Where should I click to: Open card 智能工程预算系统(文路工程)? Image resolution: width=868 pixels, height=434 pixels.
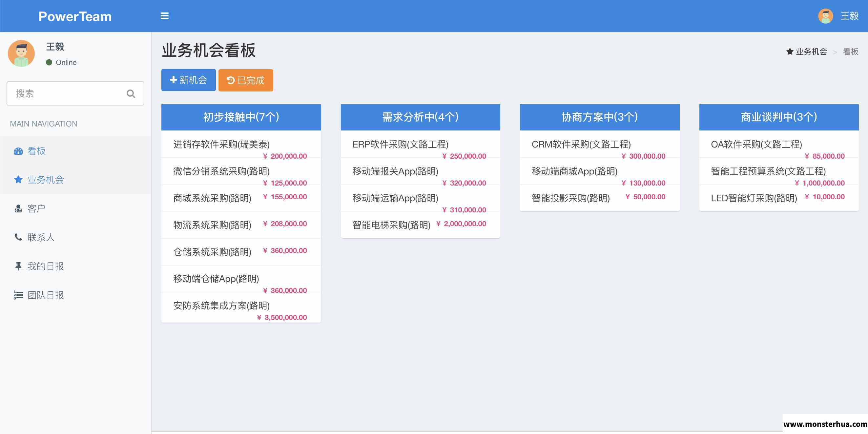[779, 171]
